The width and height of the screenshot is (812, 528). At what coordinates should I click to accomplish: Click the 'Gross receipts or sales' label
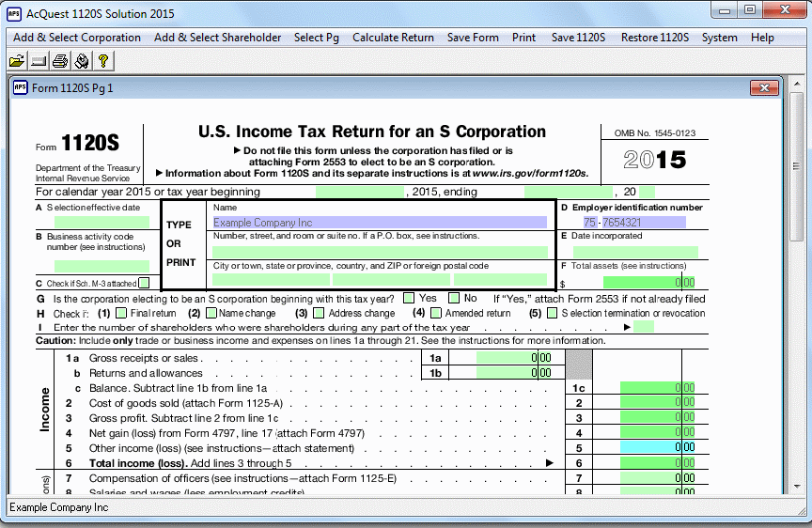144,358
